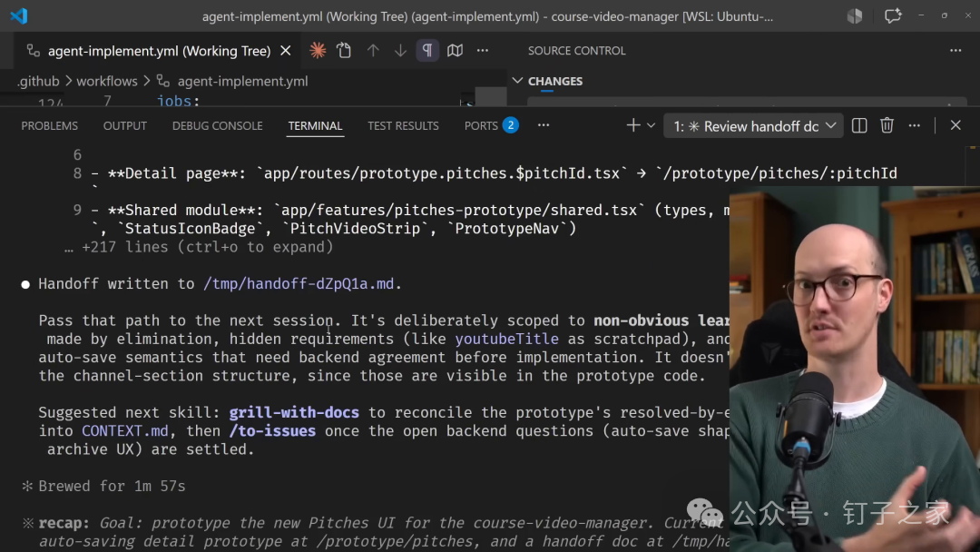The width and height of the screenshot is (980, 552).
Task: Open editor more actions ellipsis menu
Action: click(x=483, y=51)
